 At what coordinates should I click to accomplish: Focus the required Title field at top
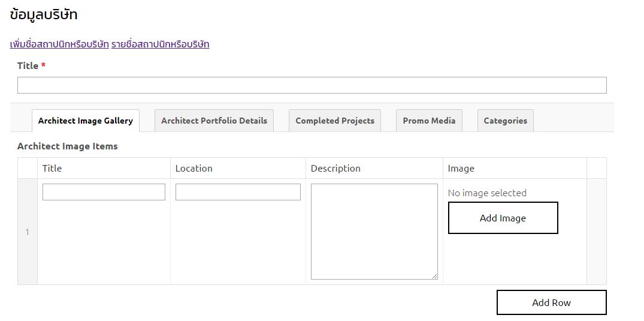point(312,85)
